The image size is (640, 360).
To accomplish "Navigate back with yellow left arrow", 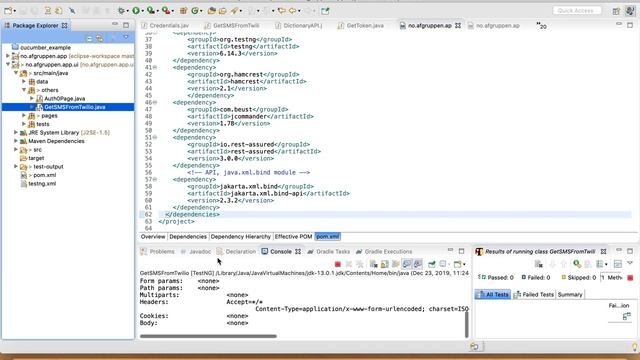I will (x=293, y=11).
